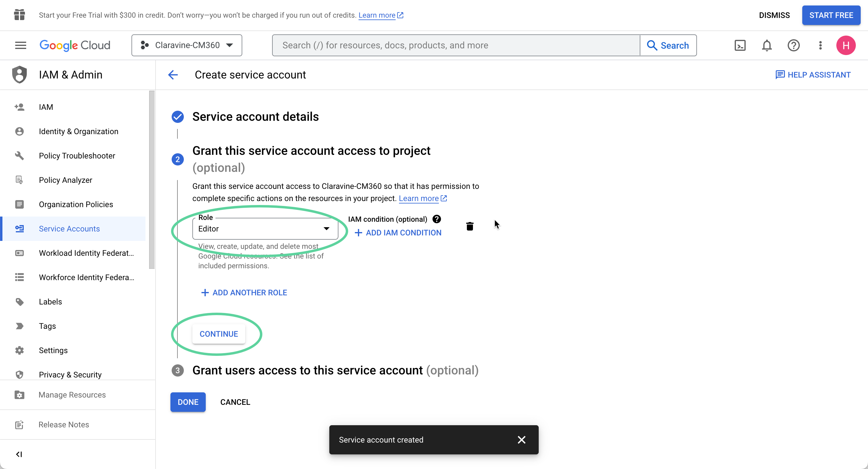Click the Tags icon in sidebar
868x469 pixels.
tap(19, 326)
